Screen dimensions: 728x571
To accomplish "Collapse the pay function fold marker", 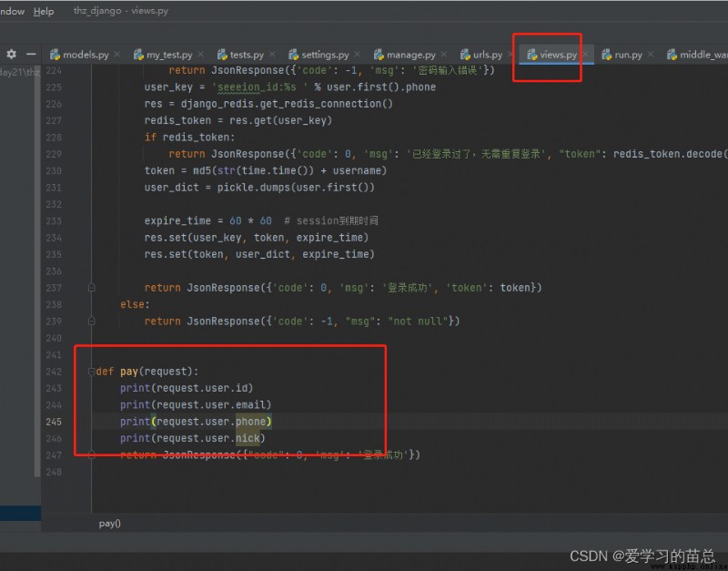I will (x=92, y=372).
